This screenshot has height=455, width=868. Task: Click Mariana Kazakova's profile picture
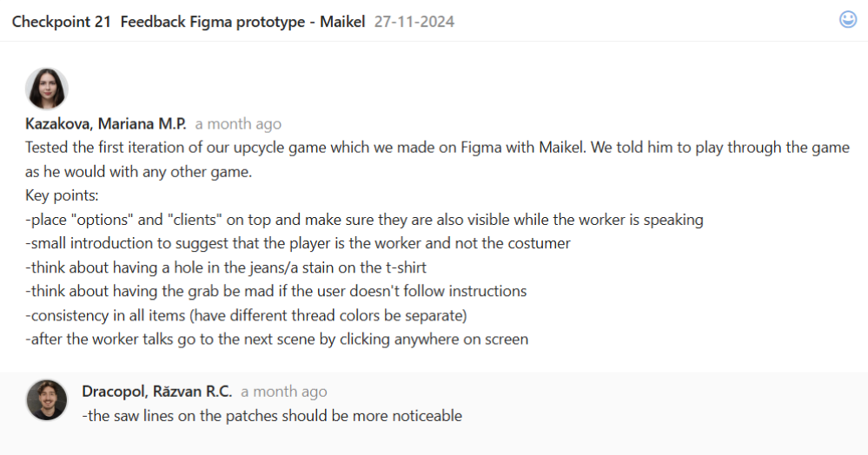47,89
